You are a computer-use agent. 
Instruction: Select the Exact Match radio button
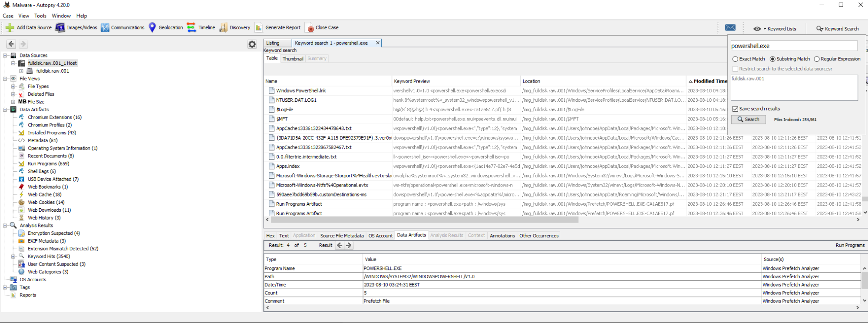pos(735,59)
